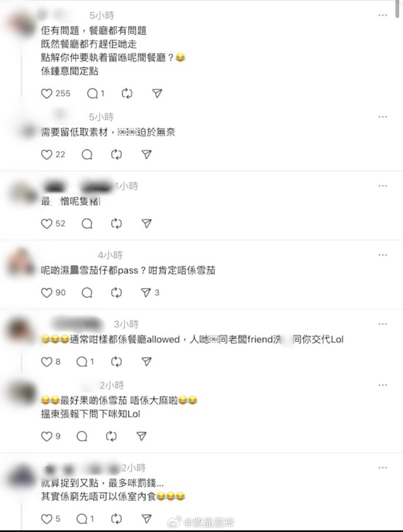Like the 大麻 comment with 9 likes
The image size is (403, 532).
coord(47,437)
